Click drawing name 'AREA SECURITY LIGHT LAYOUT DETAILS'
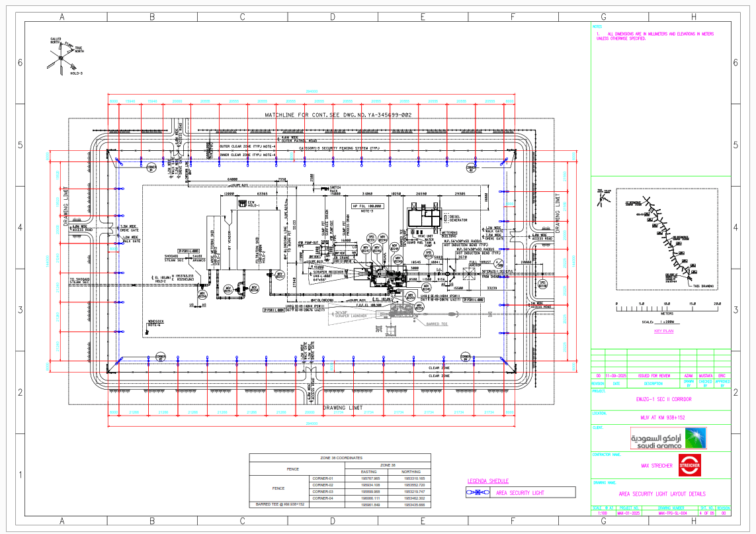 pyautogui.click(x=662, y=494)
